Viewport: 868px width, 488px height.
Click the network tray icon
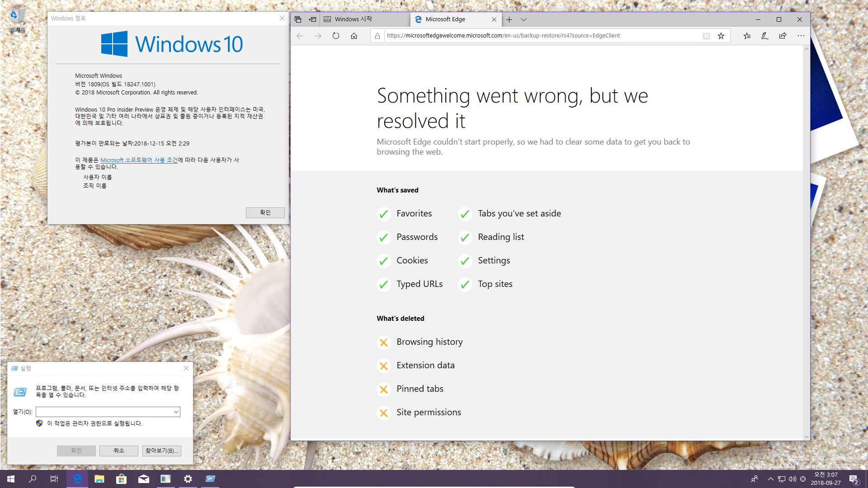(x=782, y=479)
